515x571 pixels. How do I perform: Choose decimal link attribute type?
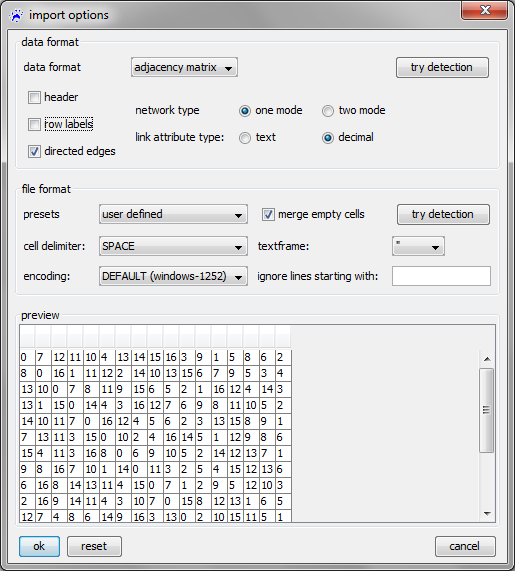[x=328, y=138]
